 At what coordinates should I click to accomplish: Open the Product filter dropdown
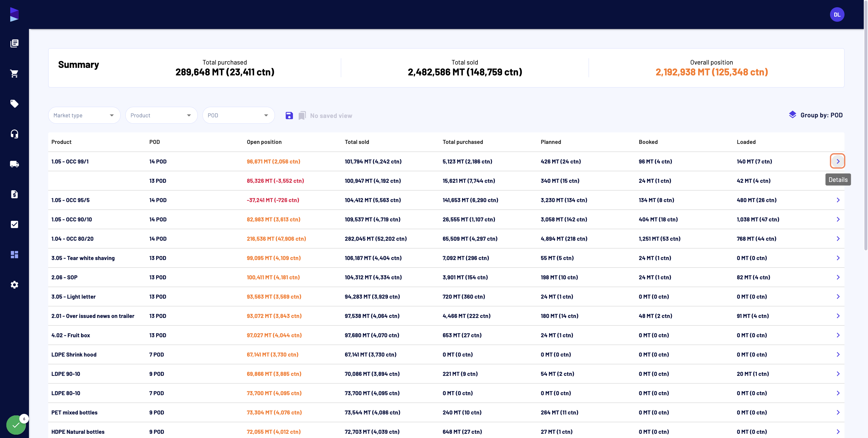pos(162,115)
